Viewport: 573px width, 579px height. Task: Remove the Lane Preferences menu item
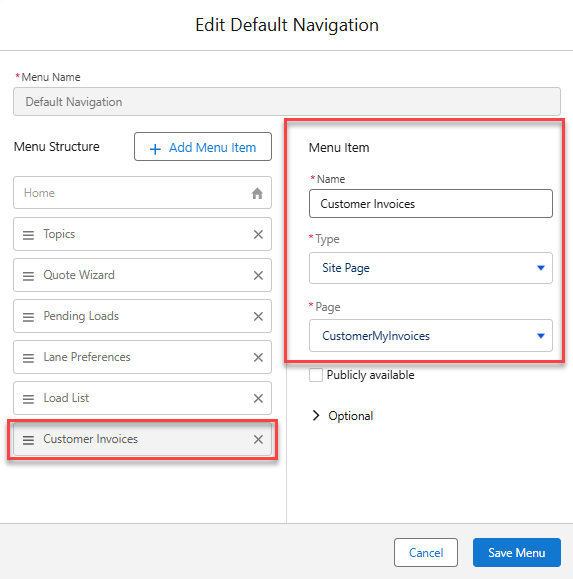point(258,357)
